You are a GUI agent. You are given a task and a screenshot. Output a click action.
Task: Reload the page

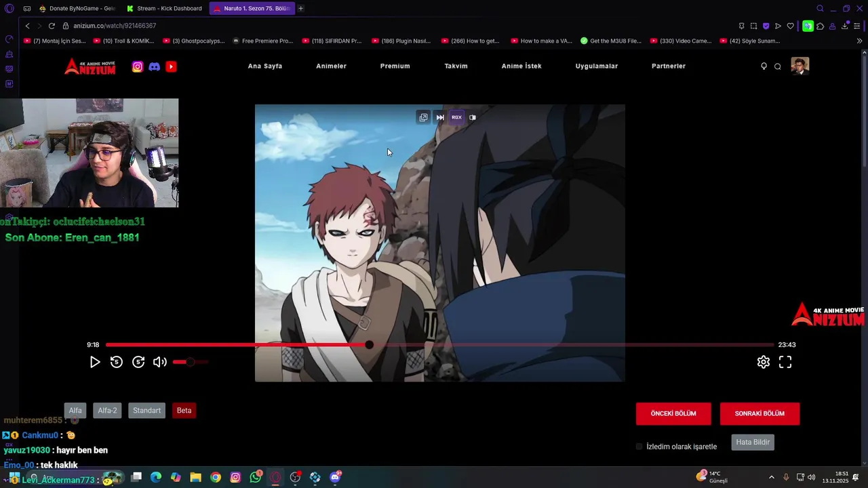(52, 26)
